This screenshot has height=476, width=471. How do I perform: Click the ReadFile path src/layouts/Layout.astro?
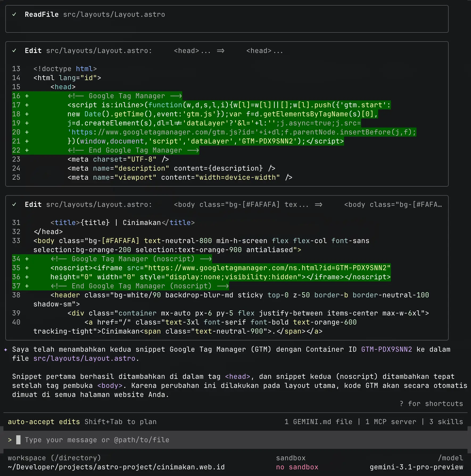(114, 14)
